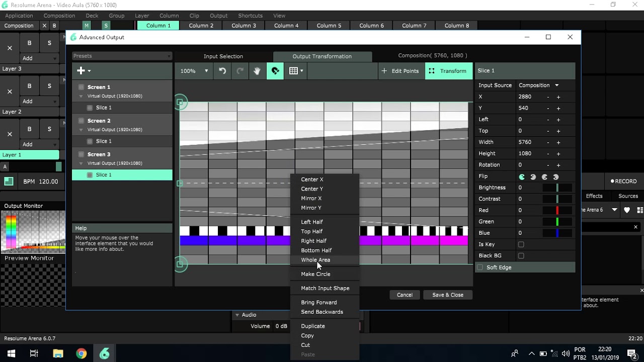
Task: Click the Resolume icon in the taskbar
Action: click(105, 353)
